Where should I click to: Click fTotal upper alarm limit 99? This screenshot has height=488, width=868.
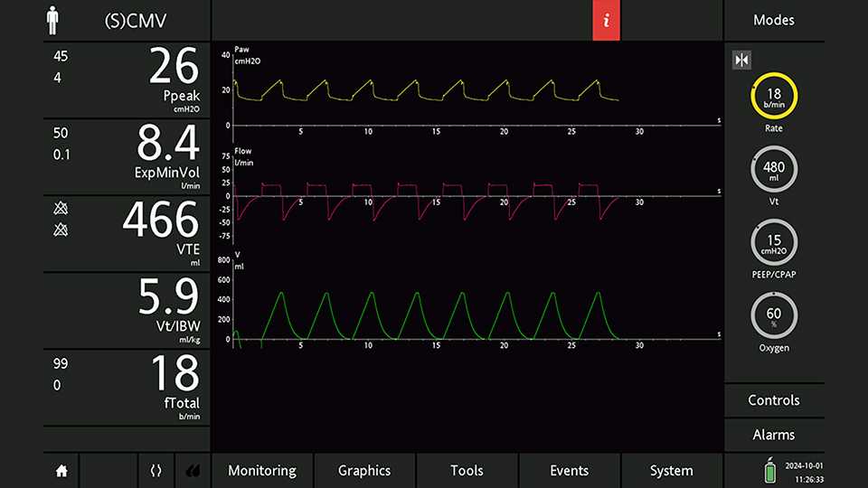click(61, 364)
